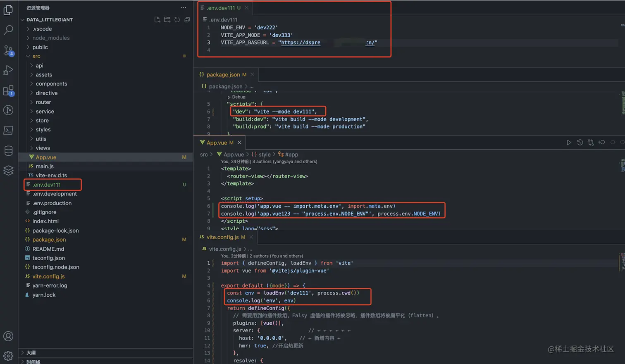Open index.html in the explorer
This screenshot has height=364, width=625.
tap(105, 221)
